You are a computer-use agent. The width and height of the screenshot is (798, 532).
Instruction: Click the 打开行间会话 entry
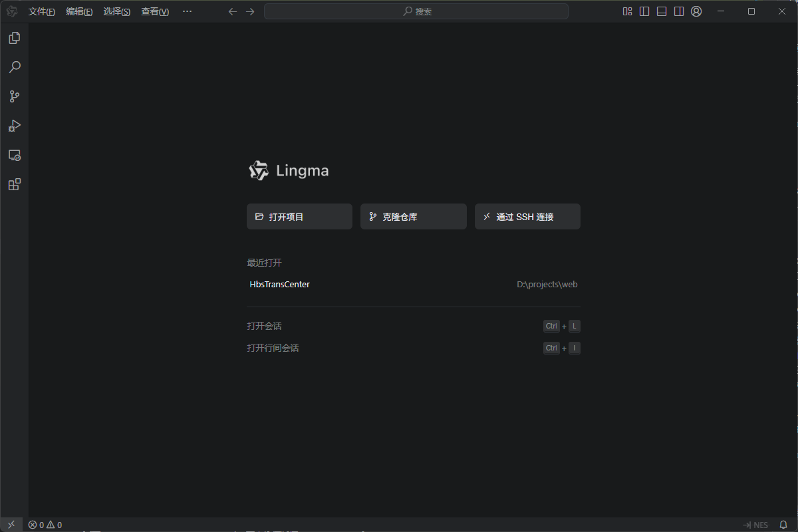273,348
